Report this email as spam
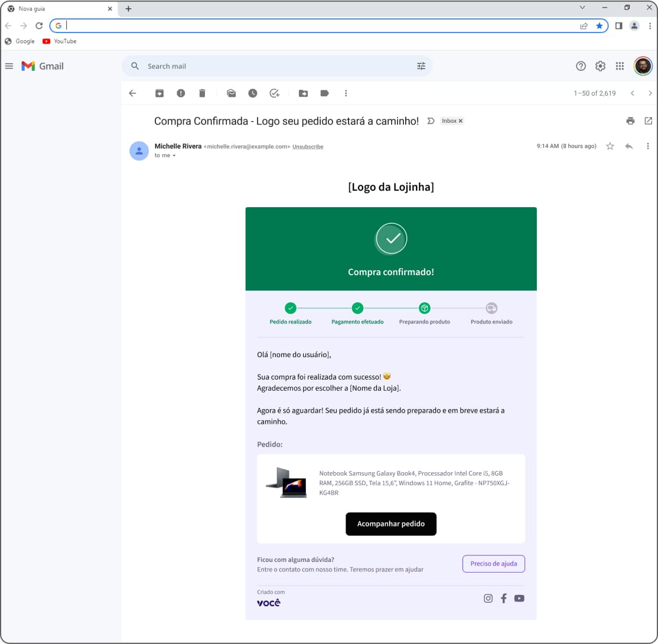The height and width of the screenshot is (644, 658). pos(181,93)
